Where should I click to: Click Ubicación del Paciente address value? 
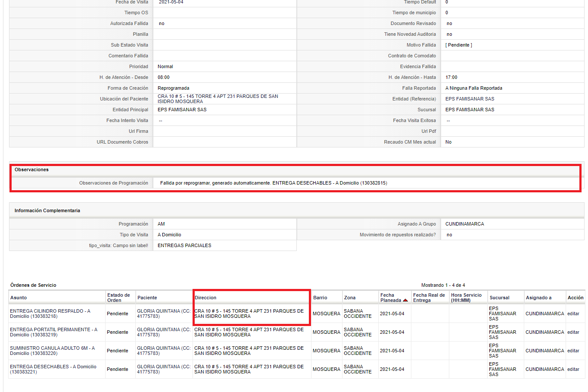[x=218, y=99]
